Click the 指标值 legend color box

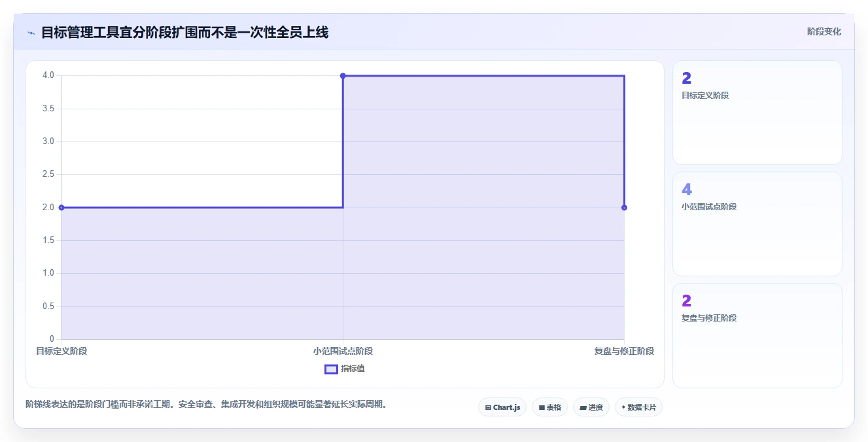pyautogui.click(x=331, y=369)
